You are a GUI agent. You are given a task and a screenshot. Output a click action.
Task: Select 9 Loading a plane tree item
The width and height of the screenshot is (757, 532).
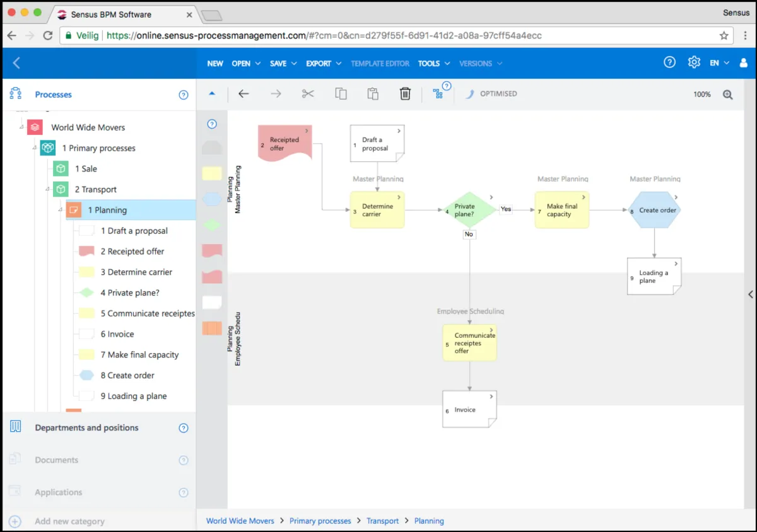point(134,396)
